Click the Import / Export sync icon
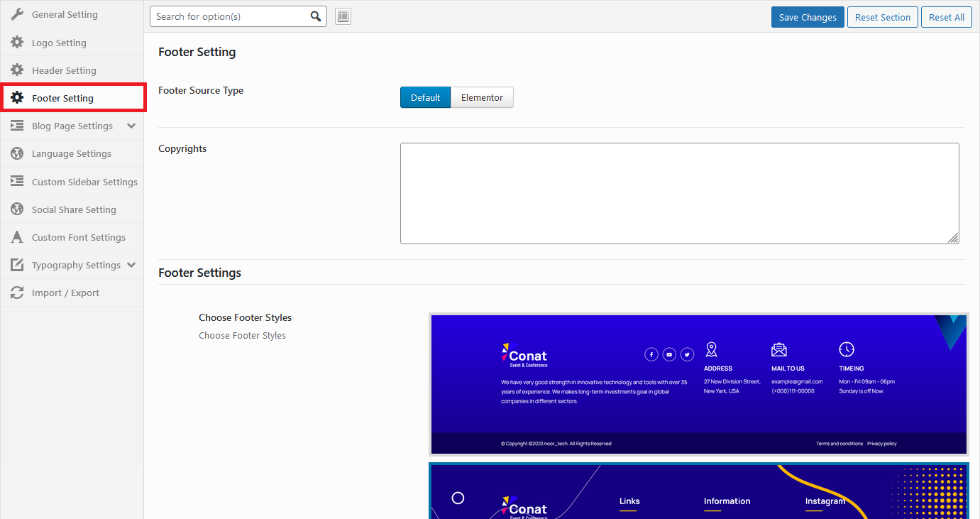Viewport: 980px width, 519px height. 17,292
